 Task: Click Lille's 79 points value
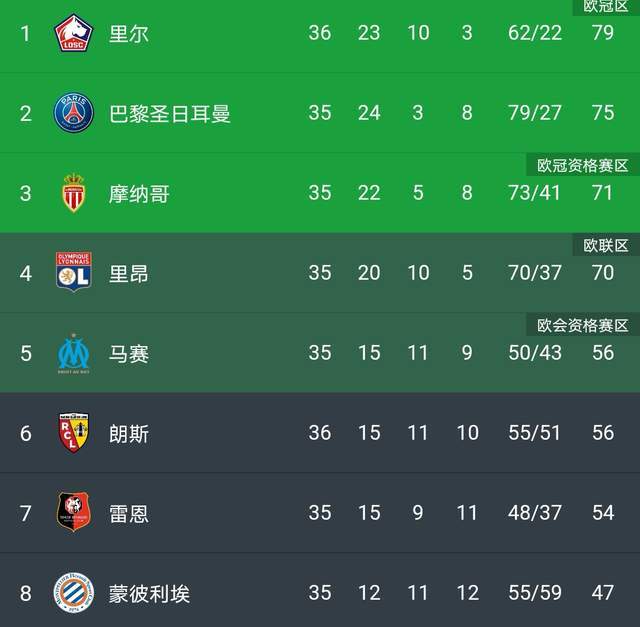click(603, 33)
